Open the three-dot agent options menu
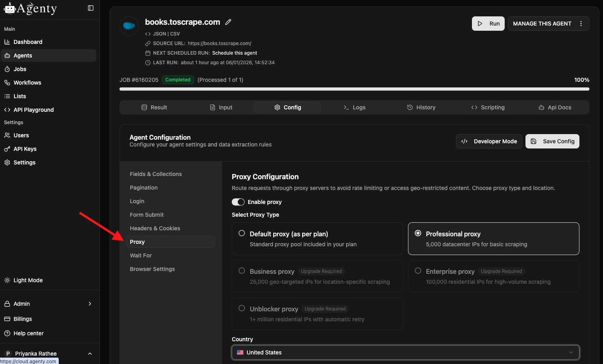The image size is (603, 364). click(581, 24)
